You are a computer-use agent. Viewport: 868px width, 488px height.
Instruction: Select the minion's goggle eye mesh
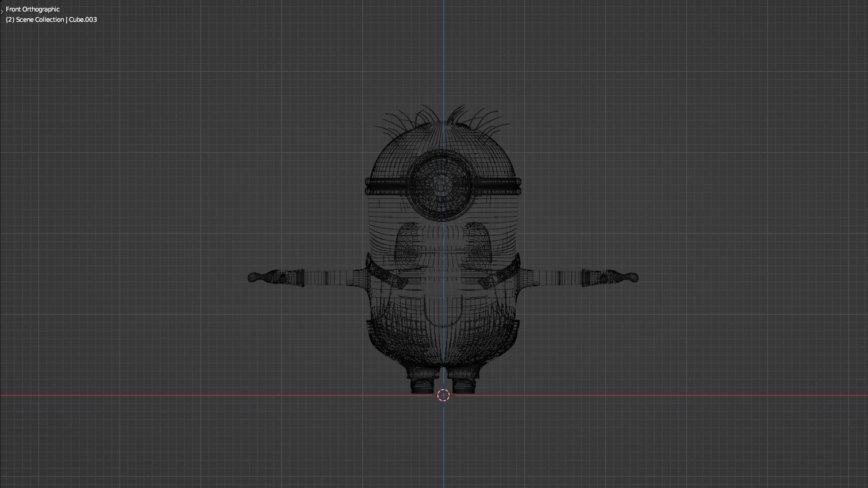point(443,184)
